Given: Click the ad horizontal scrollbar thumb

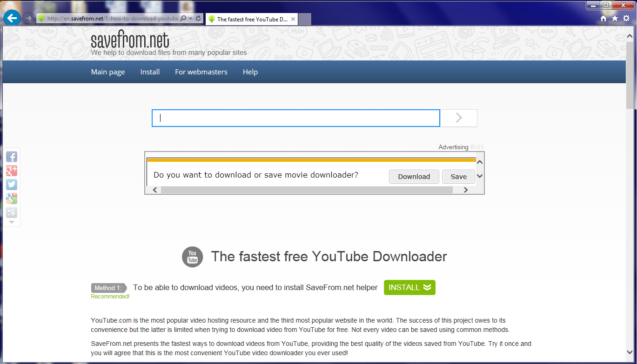Looking at the screenshot, I should (x=307, y=190).
